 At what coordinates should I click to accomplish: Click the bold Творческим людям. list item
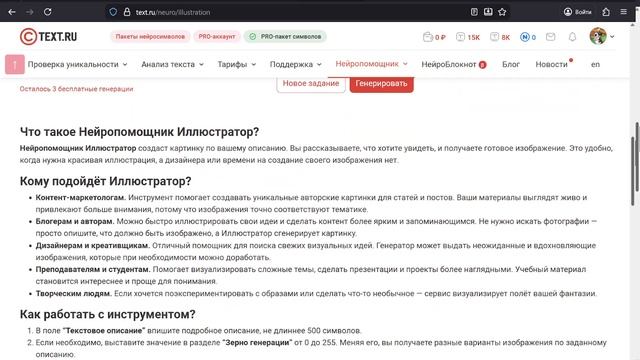coord(74,293)
